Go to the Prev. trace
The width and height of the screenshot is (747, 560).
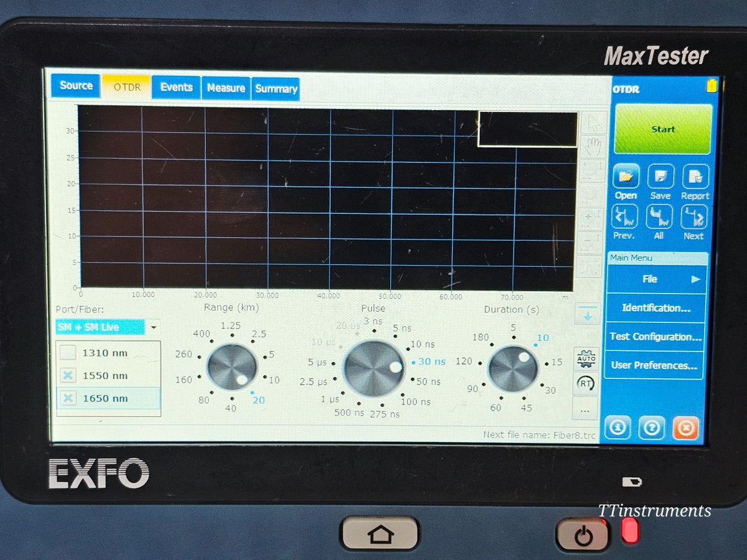(x=624, y=218)
